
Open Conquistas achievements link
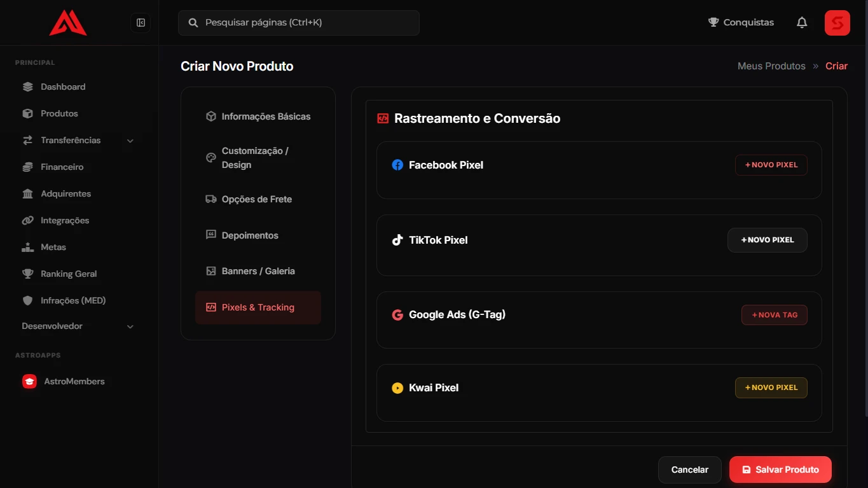pos(741,22)
